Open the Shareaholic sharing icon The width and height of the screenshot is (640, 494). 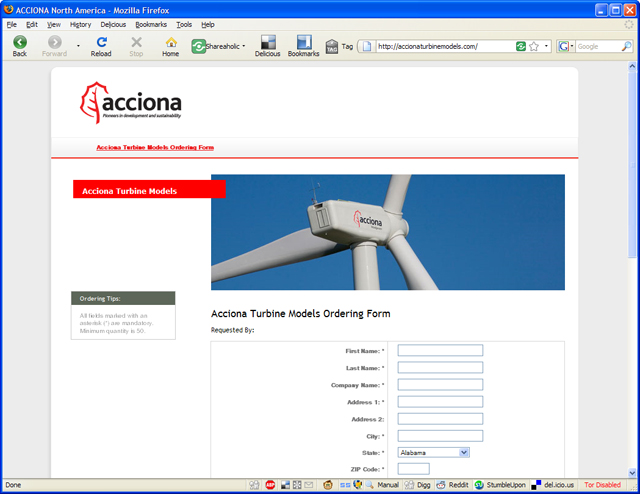click(x=199, y=46)
